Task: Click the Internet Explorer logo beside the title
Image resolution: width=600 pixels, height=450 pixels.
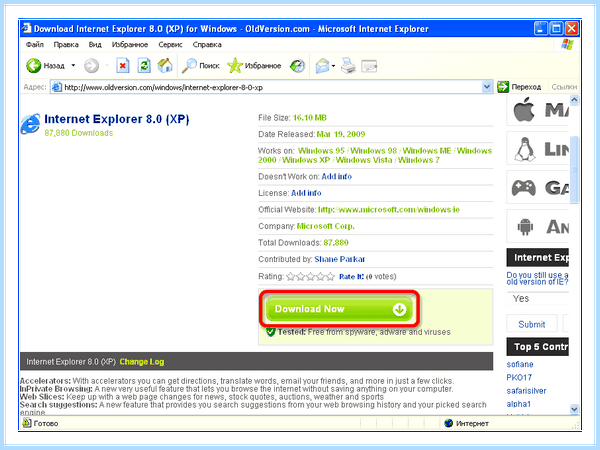Action: tap(31, 124)
